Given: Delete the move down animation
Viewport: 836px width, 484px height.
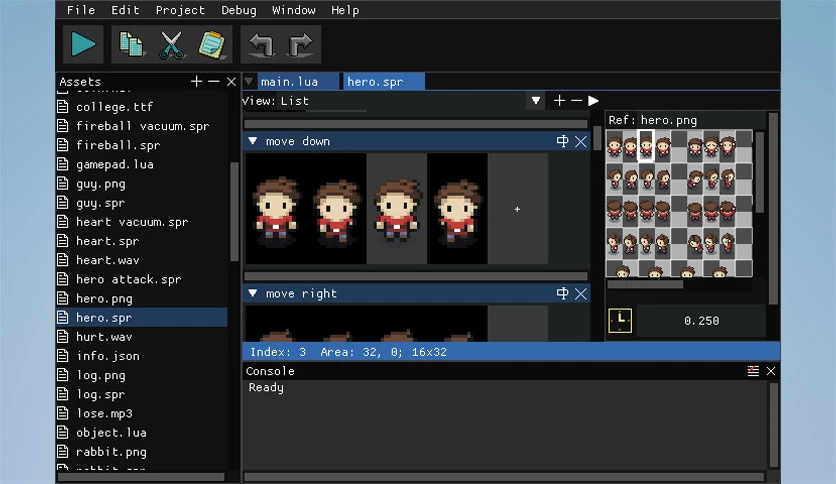Looking at the screenshot, I should click(x=581, y=141).
